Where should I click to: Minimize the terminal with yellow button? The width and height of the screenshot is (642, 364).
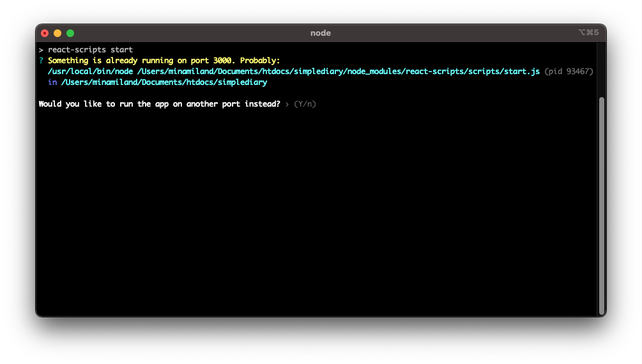[x=57, y=33]
